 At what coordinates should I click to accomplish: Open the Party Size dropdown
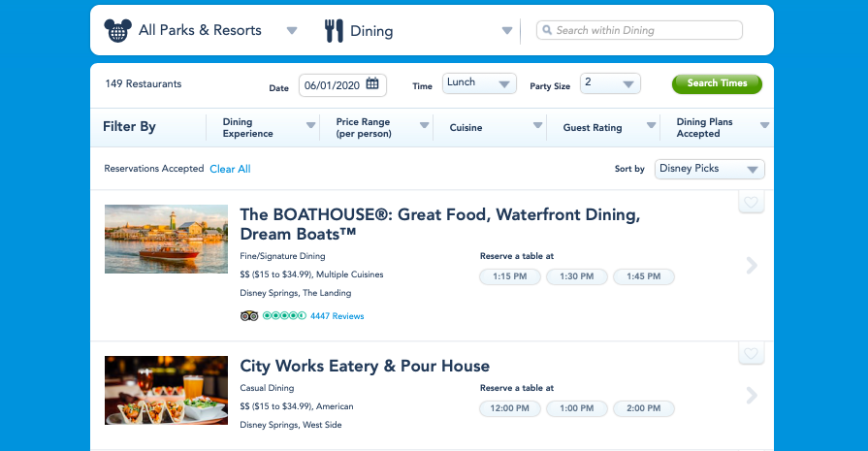point(610,83)
